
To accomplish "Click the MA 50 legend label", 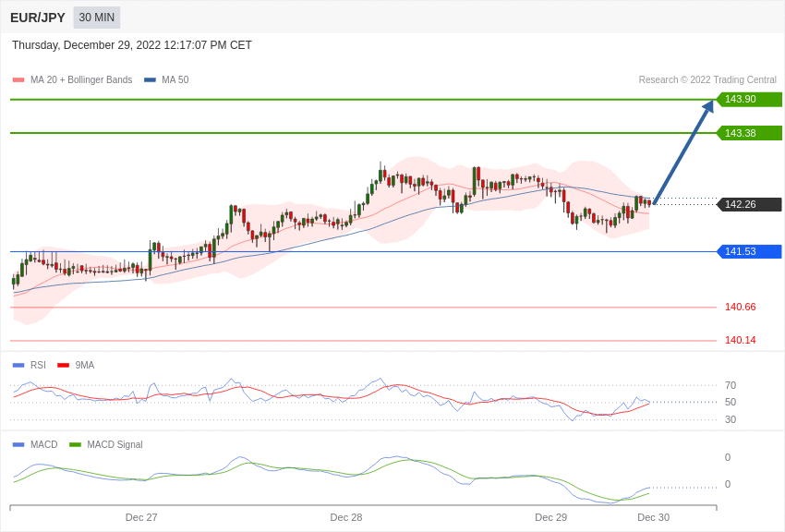I will pos(175,80).
